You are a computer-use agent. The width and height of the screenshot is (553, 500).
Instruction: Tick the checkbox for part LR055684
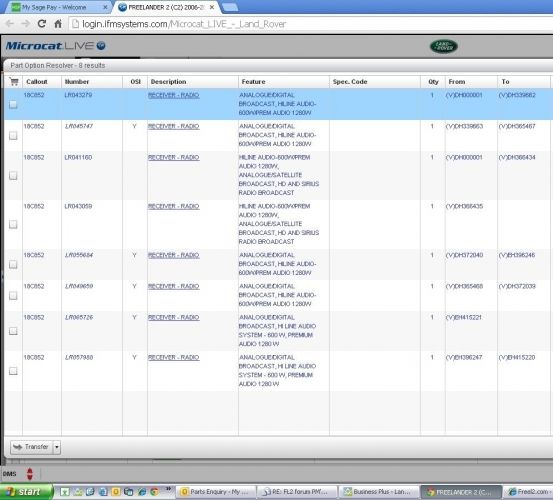pyautogui.click(x=13, y=264)
